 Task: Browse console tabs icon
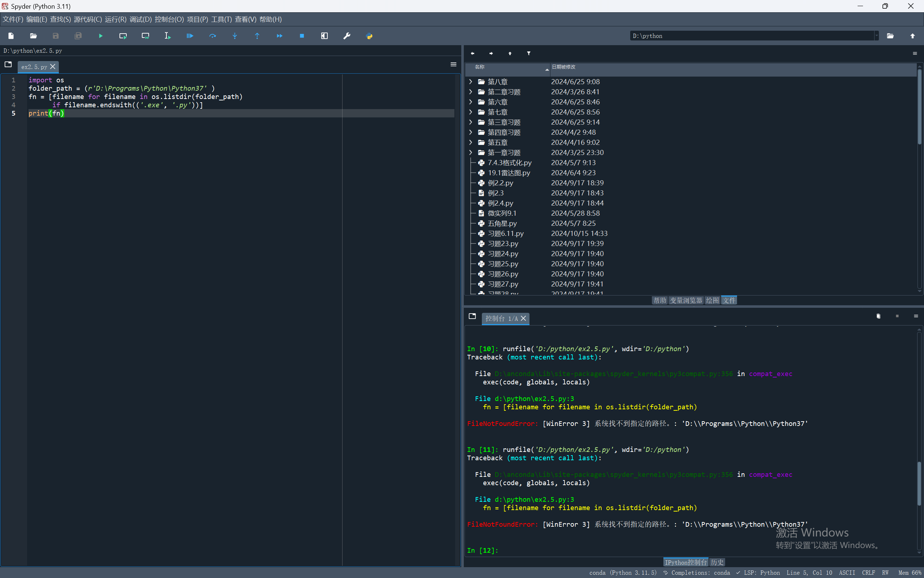(x=472, y=316)
